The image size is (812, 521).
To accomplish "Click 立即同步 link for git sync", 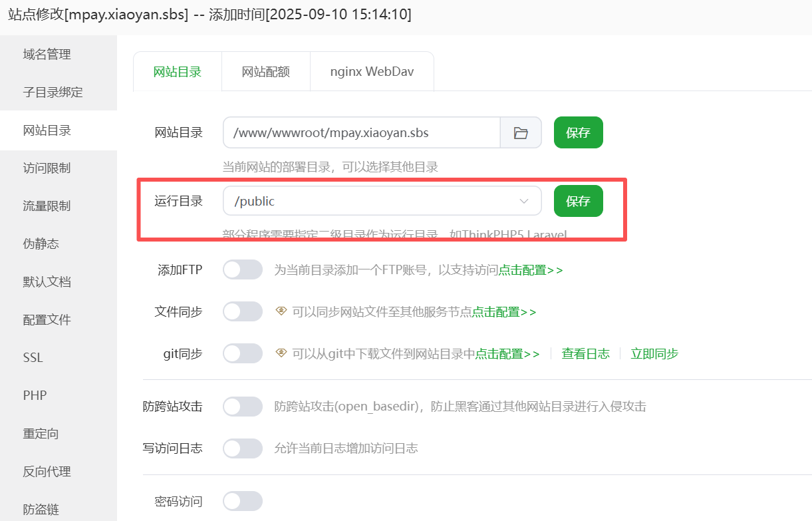I will coord(654,354).
